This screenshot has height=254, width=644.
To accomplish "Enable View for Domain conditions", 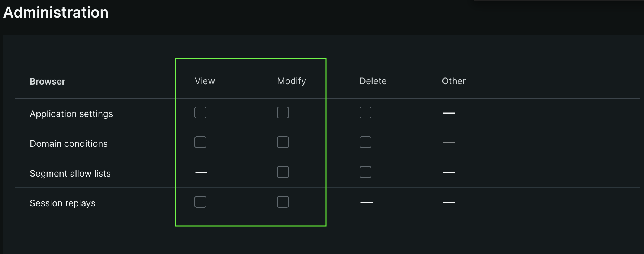I will click(200, 142).
